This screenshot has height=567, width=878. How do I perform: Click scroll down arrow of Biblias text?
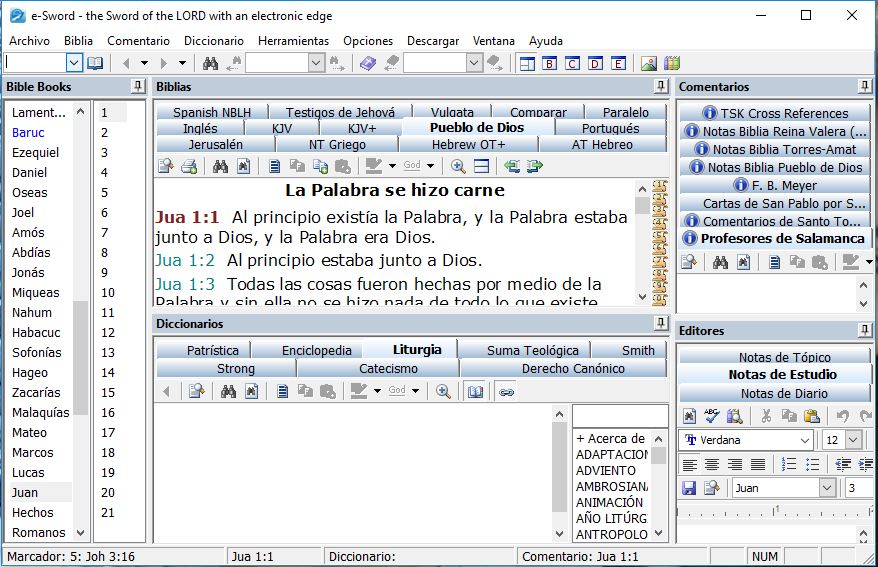(x=642, y=297)
